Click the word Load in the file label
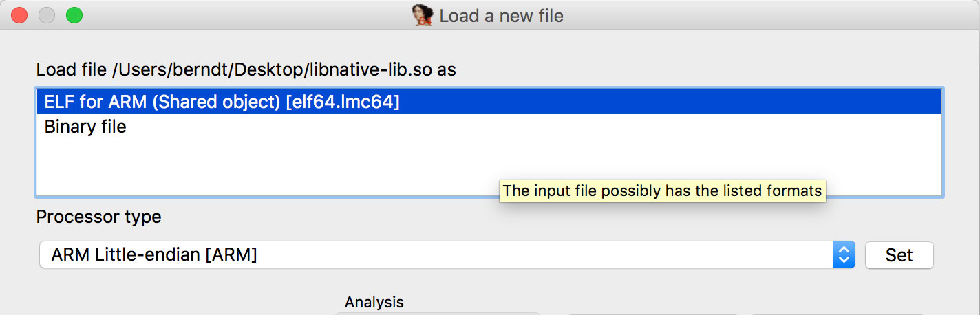980x315 pixels. pos(52,69)
